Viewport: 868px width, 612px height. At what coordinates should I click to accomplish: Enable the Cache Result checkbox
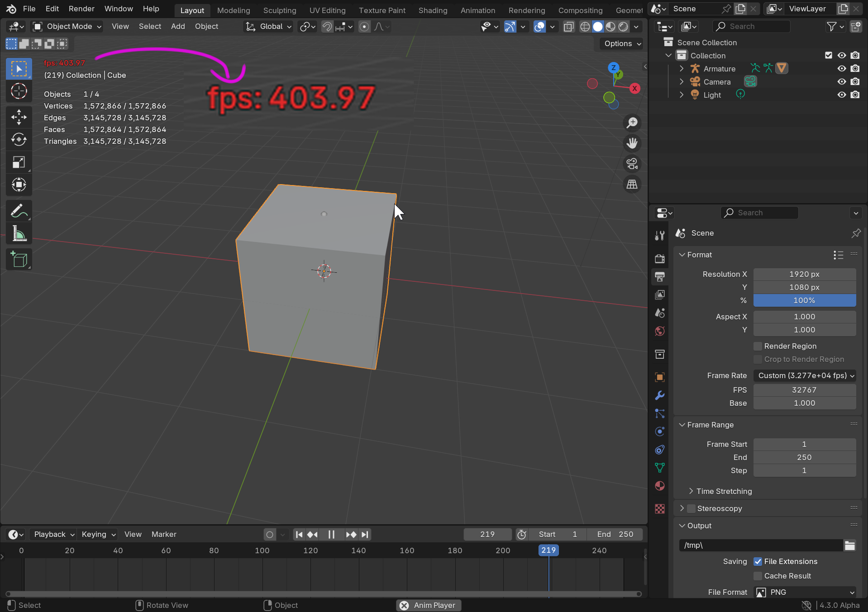[x=758, y=576]
